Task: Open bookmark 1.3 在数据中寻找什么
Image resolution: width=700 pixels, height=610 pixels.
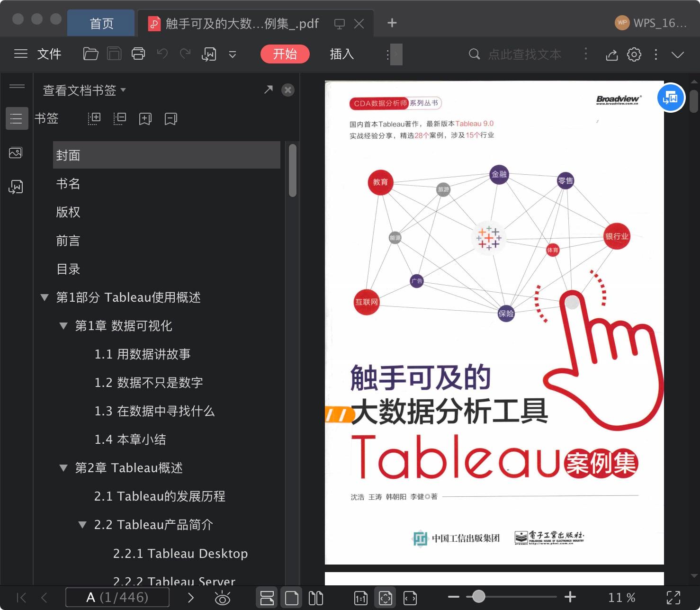Action: tap(154, 411)
